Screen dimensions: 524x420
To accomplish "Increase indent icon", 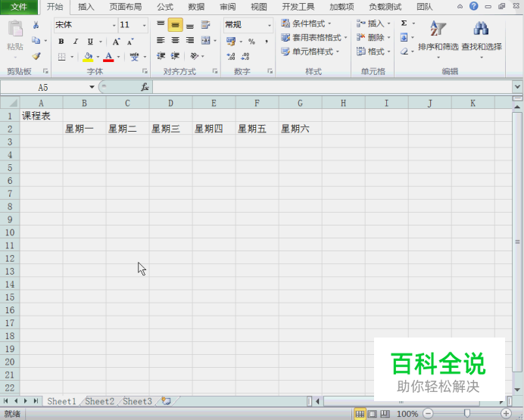I will 176,56.
